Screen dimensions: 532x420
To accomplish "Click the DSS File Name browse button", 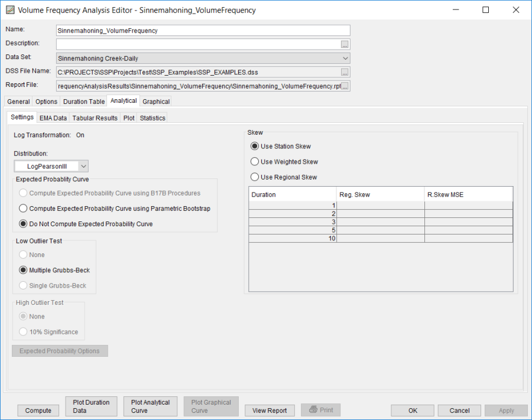I will coord(345,72).
